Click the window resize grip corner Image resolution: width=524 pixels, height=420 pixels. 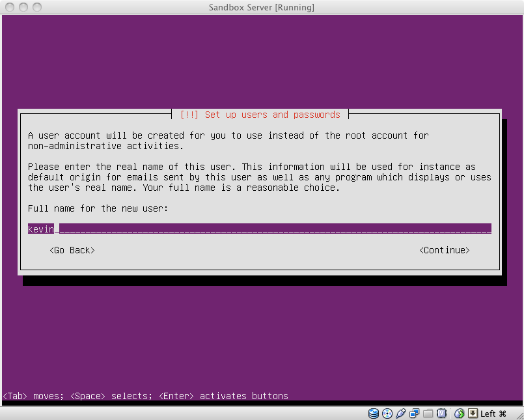click(519, 415)
